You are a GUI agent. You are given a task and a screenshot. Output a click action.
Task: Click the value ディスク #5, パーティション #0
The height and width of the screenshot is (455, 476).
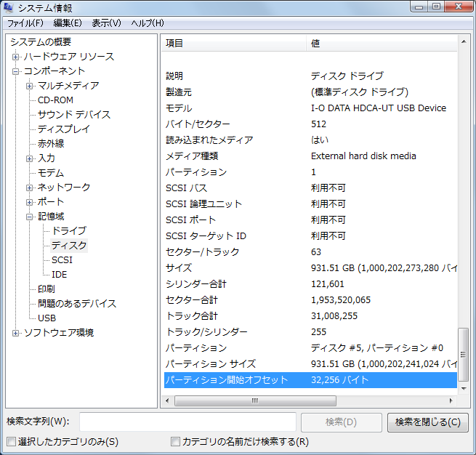377,348
